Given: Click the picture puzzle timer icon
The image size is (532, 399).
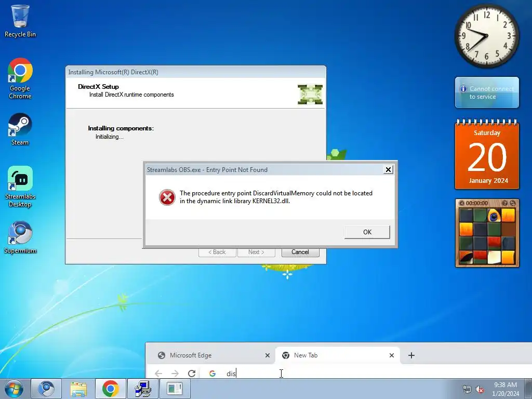Looking at the screenshot, I should pyautogui.click(x=461, y=203).
